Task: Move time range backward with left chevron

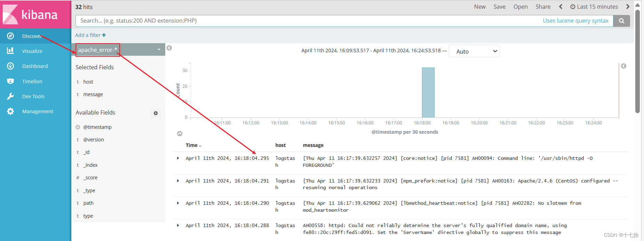Action: click(x=561, y=7)
